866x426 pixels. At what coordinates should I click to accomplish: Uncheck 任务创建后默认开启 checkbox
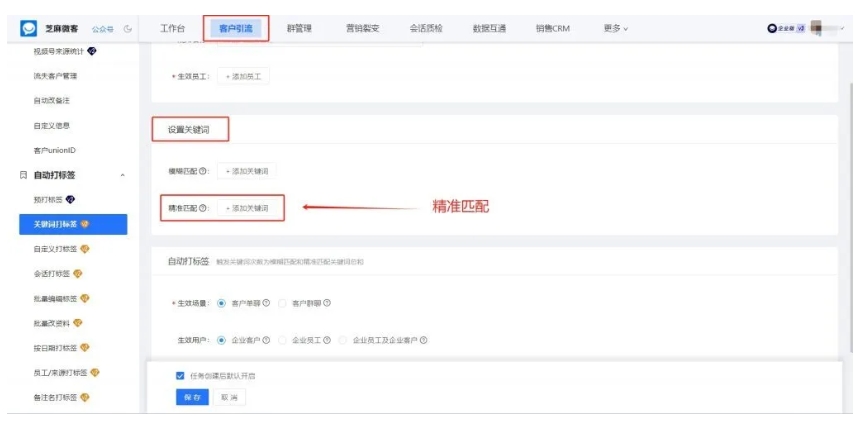[x=180, y=376]
